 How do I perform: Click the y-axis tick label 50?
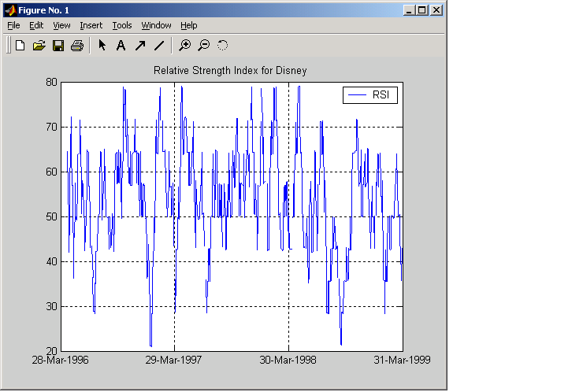point(52,217)
